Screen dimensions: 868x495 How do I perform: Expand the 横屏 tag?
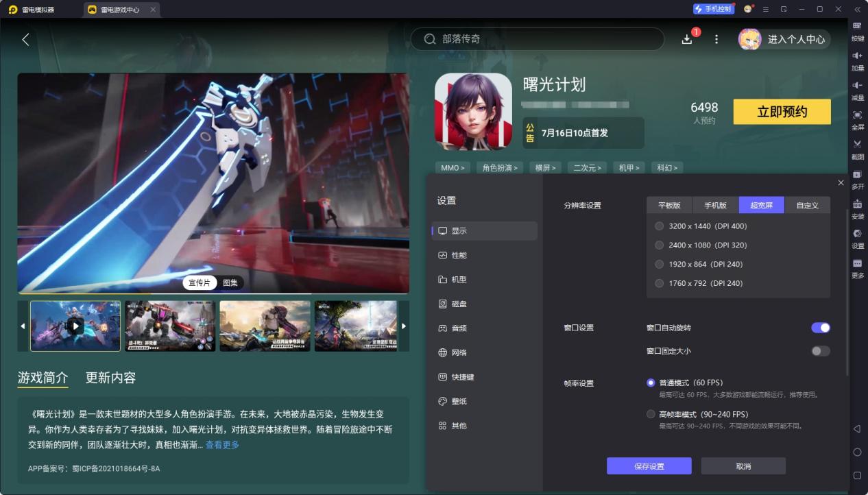(x=546, y=168)
